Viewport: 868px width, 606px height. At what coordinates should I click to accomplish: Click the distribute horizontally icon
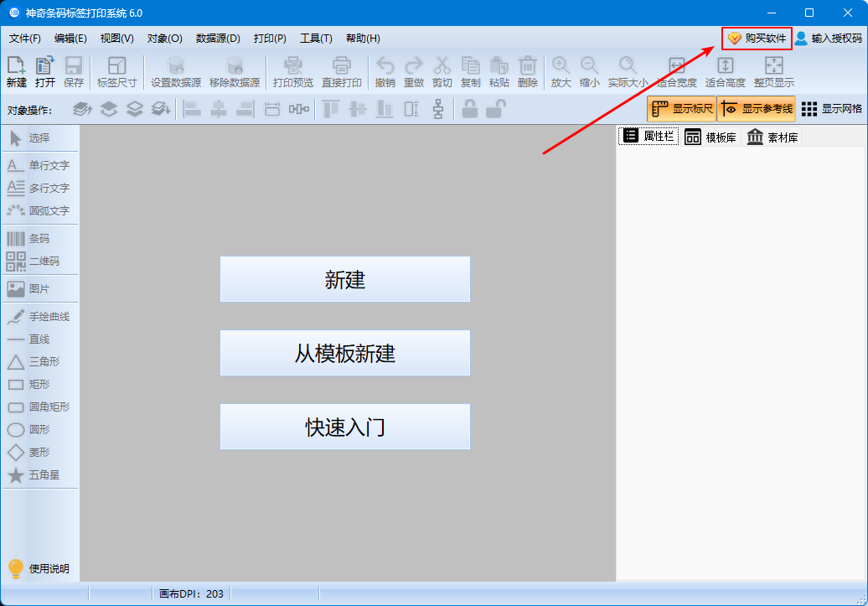click(299, 109)
